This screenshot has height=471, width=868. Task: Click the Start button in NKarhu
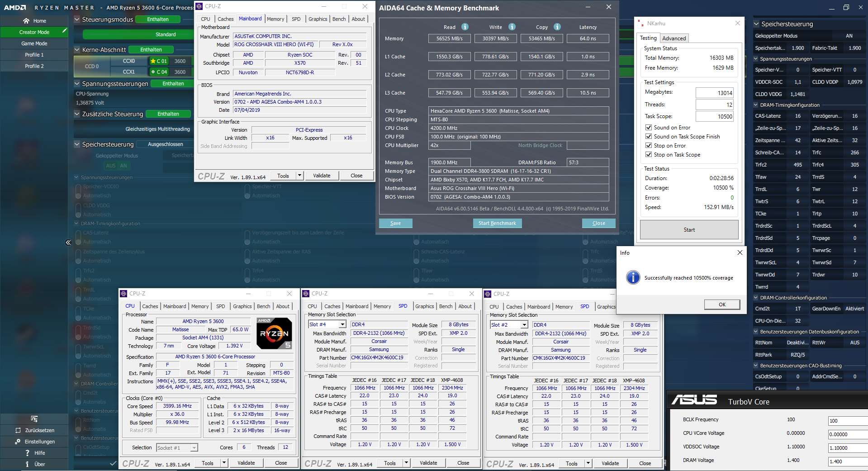[689, 230]
